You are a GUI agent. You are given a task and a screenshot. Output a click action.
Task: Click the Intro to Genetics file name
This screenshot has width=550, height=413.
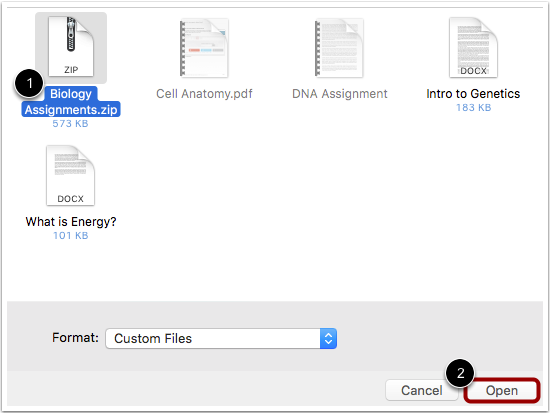click(473, 94)
